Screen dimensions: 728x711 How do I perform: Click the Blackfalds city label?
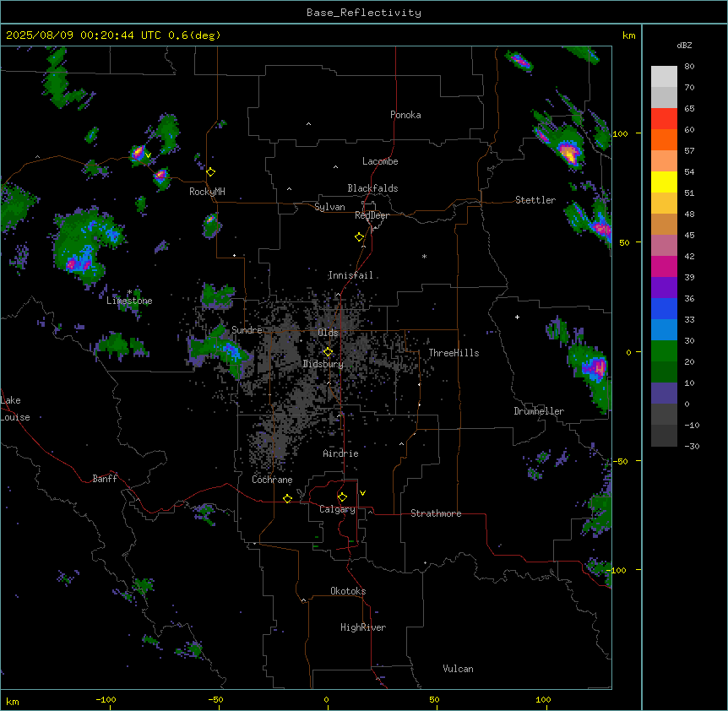(x=372, y=188)
